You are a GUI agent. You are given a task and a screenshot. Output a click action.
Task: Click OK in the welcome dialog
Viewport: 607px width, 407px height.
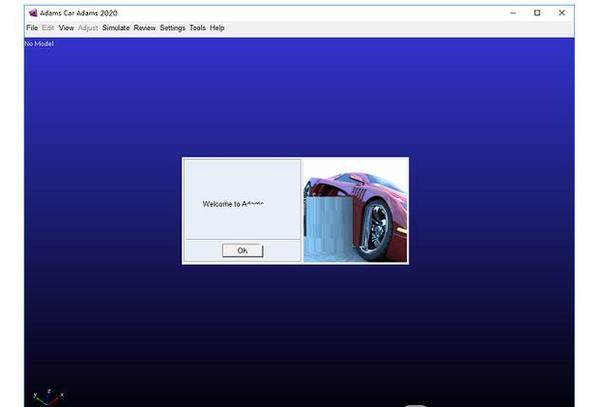pos(243,251)
